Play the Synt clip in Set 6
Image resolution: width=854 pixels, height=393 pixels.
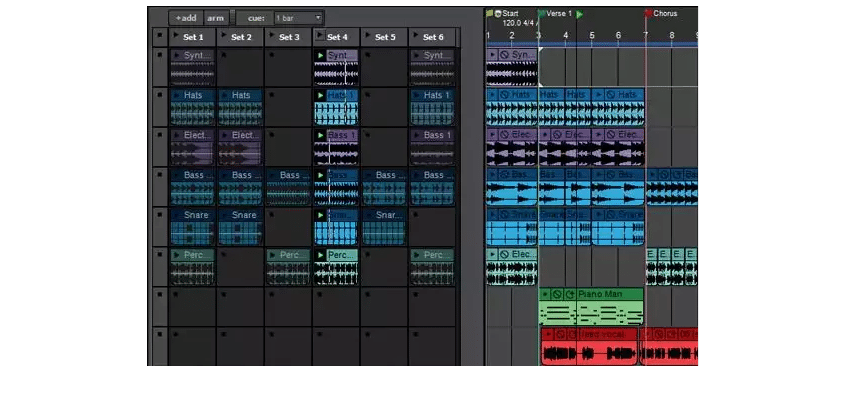click(416, 55)
